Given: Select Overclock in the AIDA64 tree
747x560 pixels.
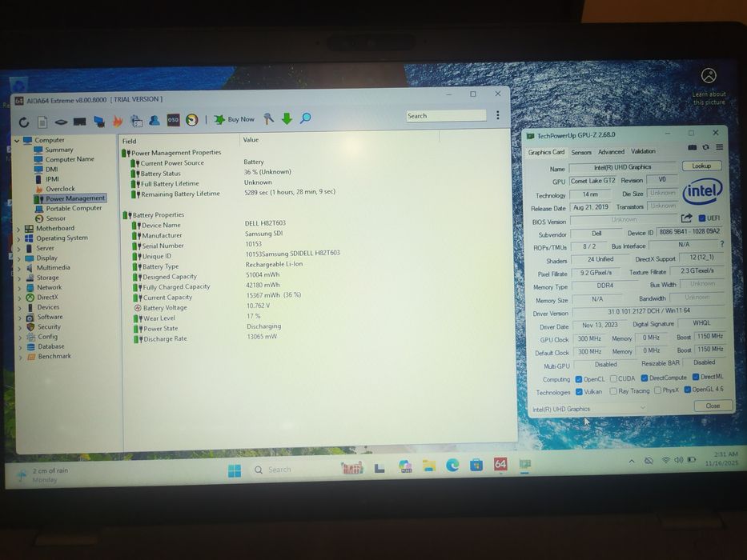Looking at the screenshot, I should [60, 189].
